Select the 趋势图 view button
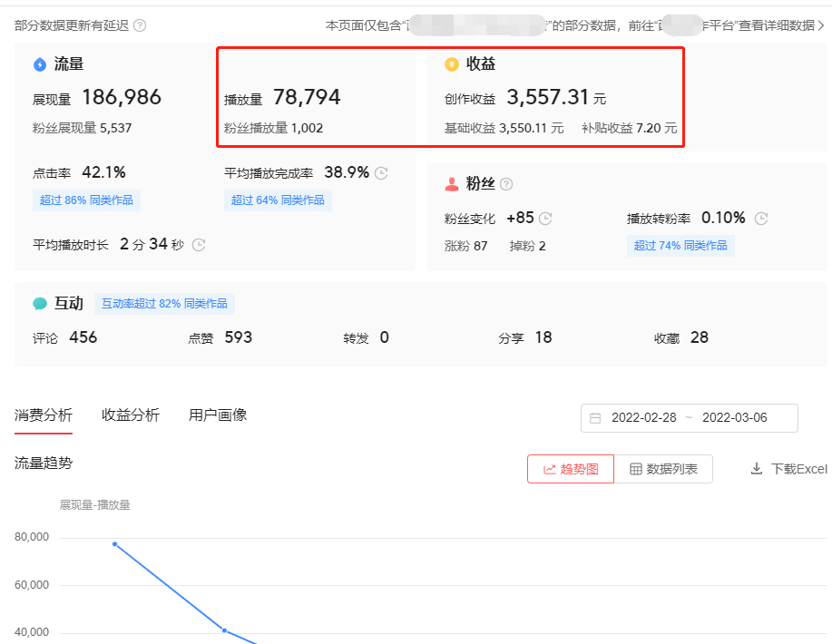This screenshot has width=832, height=644. tap(571, 469)
